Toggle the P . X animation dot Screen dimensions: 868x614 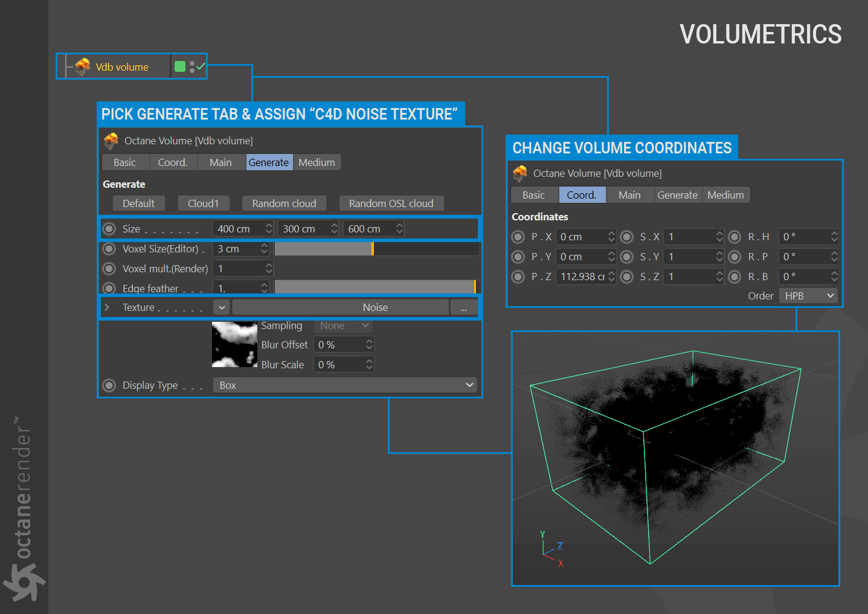[518, 237]
